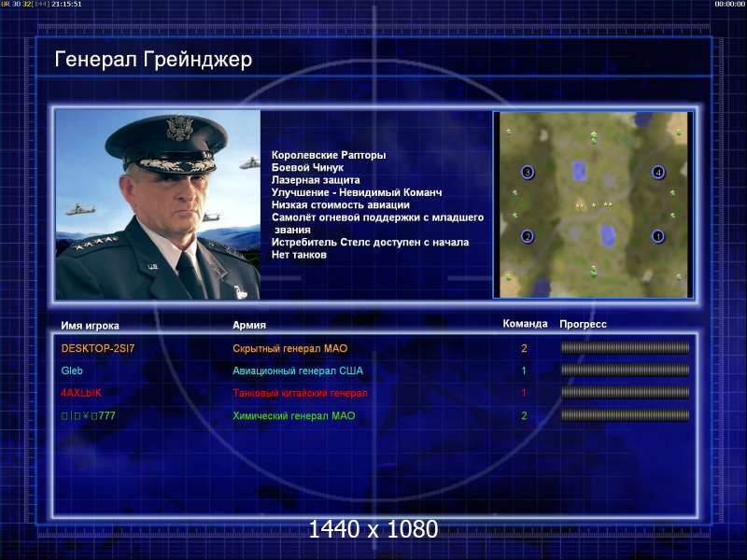Viewport: 747px width, 560px height.
Task: Click the Генерал Грейнджер title text
Action: pyautogui.click(x=153, y=60)
